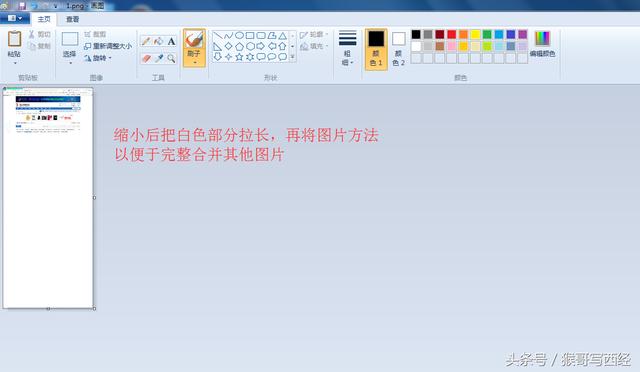
Task: Click the 裁剪 crop button
Action: click(95, 34)
